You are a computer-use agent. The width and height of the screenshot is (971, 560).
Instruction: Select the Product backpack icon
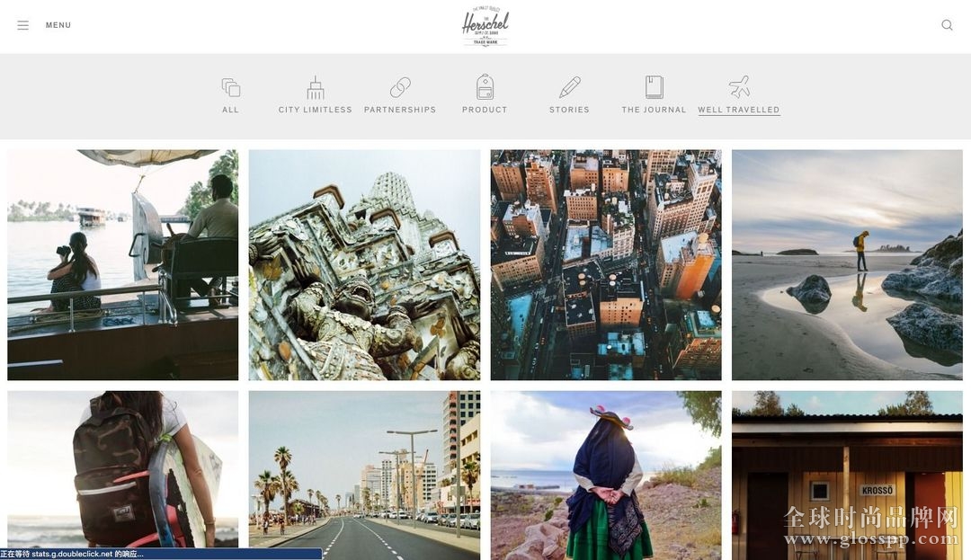coord(485,86)
